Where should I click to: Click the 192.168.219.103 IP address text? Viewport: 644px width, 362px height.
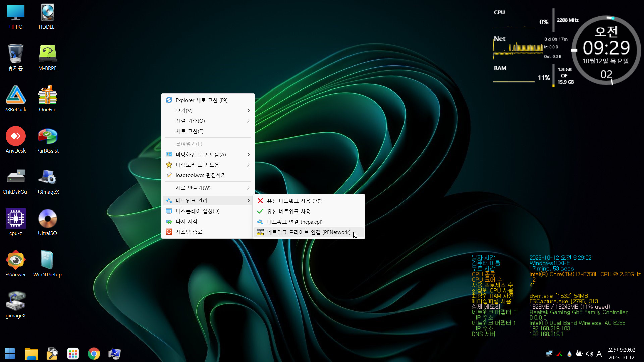(x=549, y=329)
